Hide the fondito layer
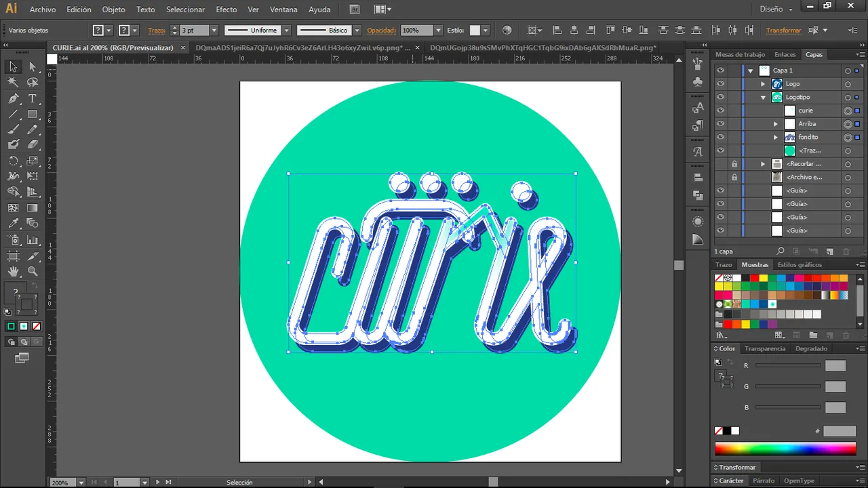 point(720,137)
